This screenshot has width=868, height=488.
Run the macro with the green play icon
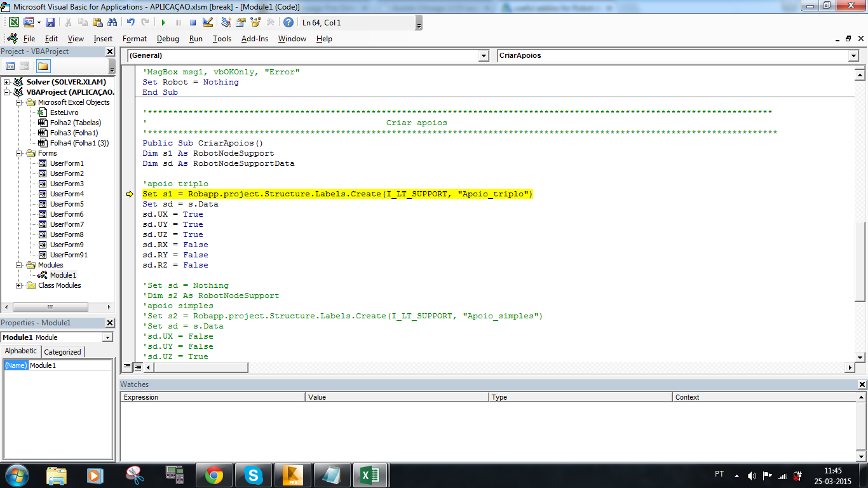(x=163, y=22)
